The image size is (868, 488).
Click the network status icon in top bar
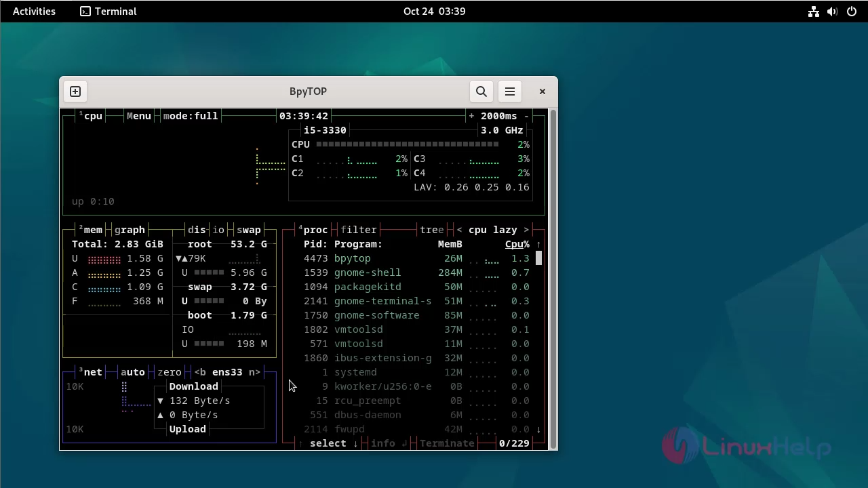[814, 11]
